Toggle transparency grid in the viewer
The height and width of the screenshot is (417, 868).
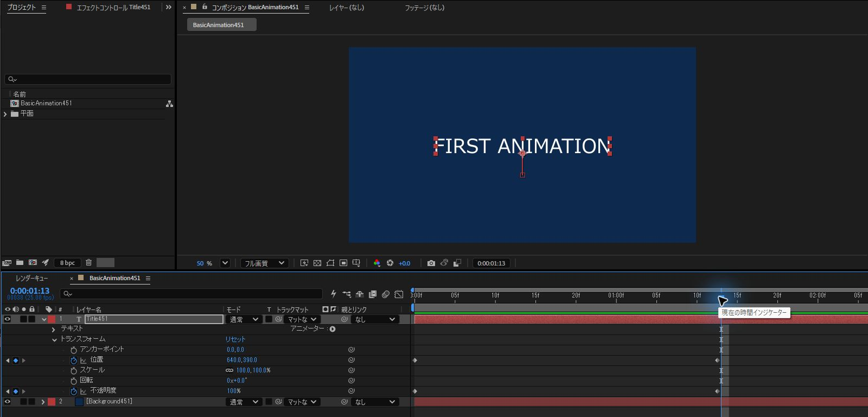[317, 263]
